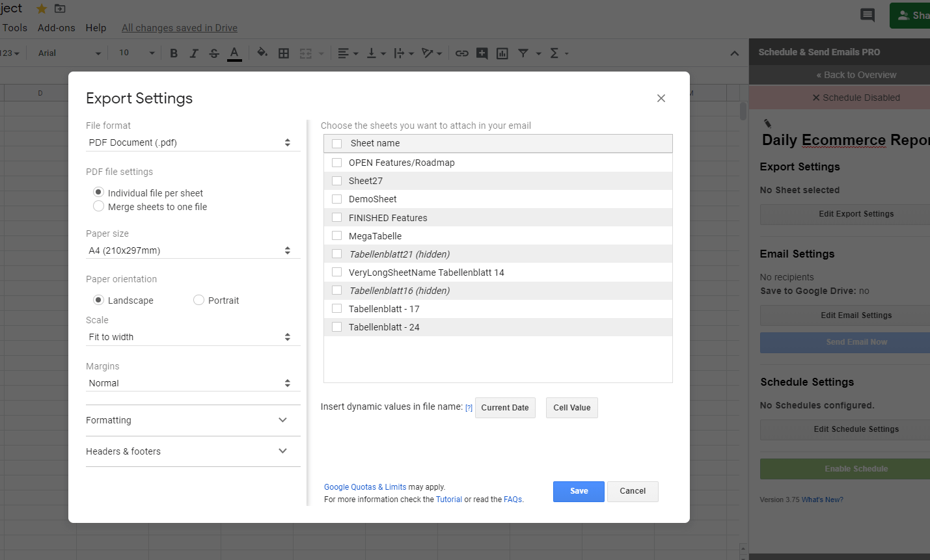
Task: Open the File format dropdown
Action: pyautogui.click(x=193, y=142)
